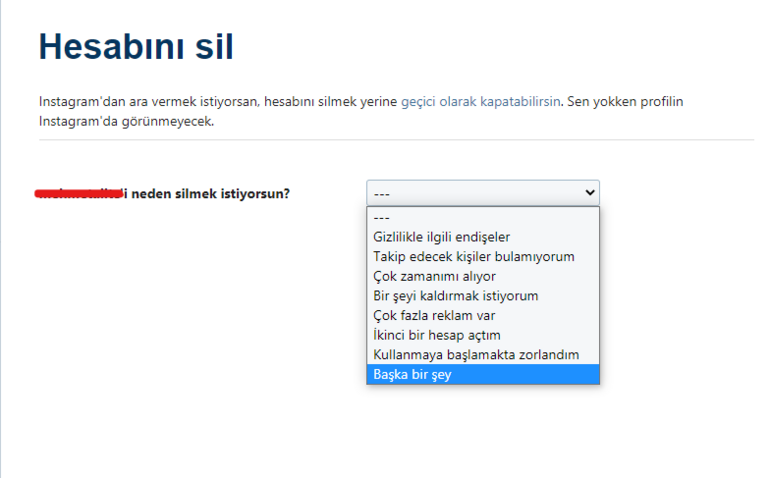Choose "Kullanmaya başlamakta zorlandım" reason

tap(475, 355)
